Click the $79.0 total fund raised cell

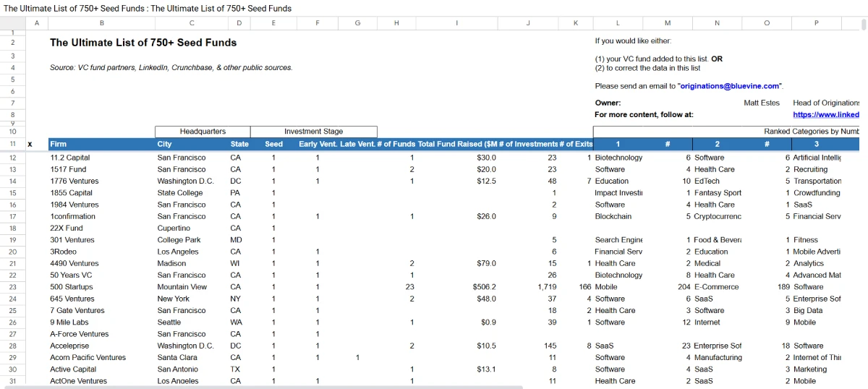457,264
